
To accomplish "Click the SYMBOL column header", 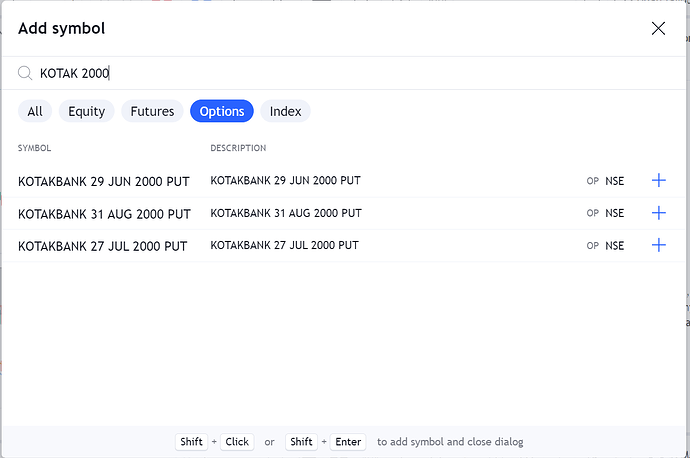I will point(34,148).
